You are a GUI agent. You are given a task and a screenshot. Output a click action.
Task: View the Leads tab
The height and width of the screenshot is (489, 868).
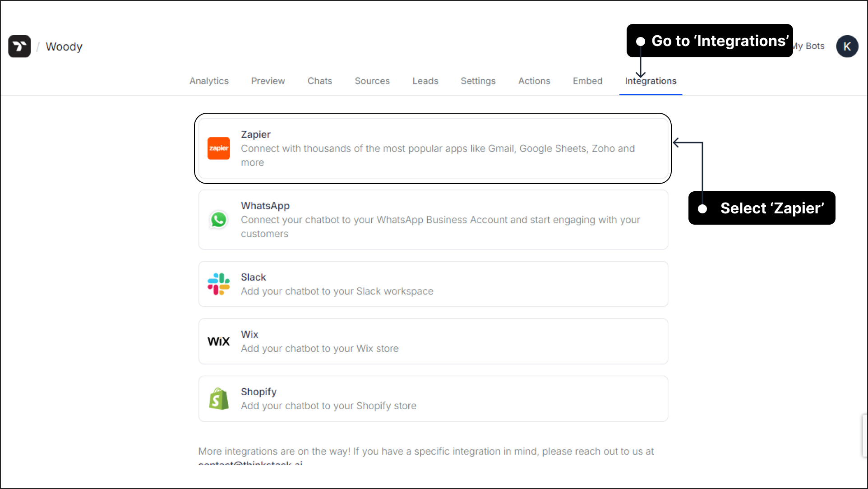click(x=425, y=81)
